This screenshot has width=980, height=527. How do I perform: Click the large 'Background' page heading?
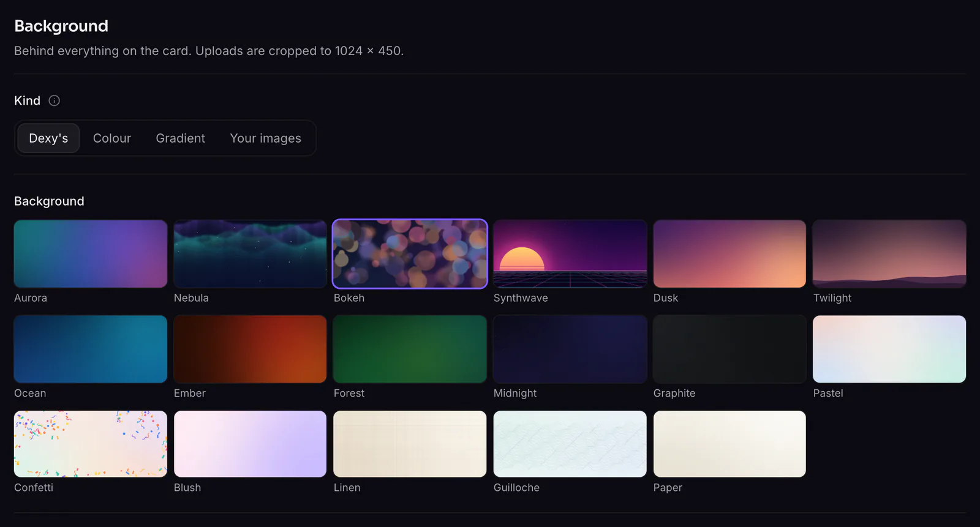pos(61,26)
